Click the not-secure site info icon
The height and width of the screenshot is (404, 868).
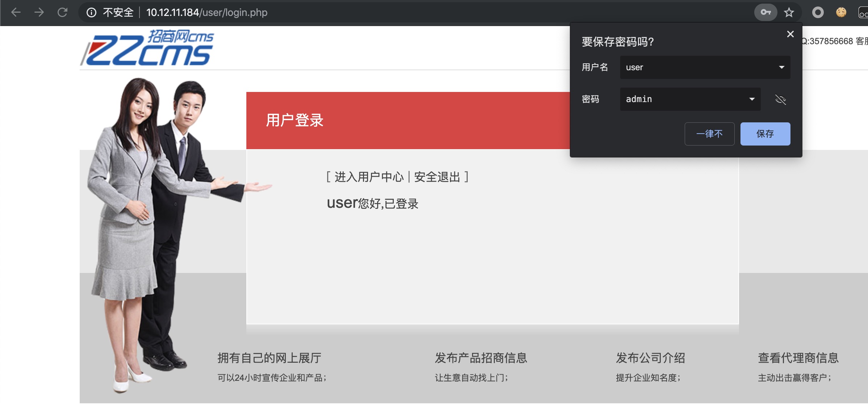tap(91, 13)
